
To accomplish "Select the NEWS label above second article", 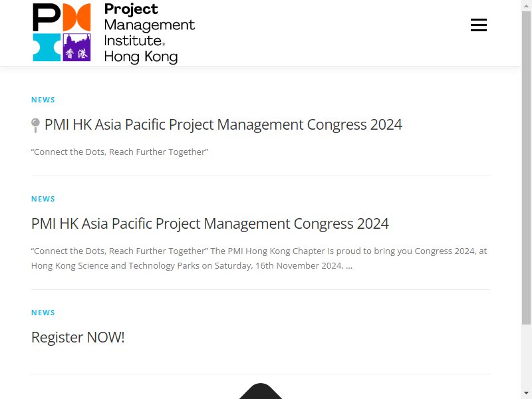I will [x=43, y=199].
